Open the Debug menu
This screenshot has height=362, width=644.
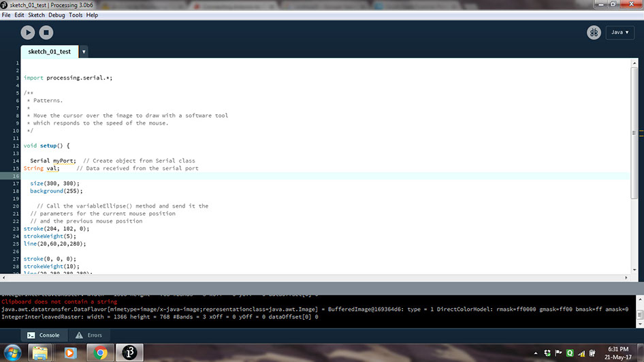pos(57,15)
